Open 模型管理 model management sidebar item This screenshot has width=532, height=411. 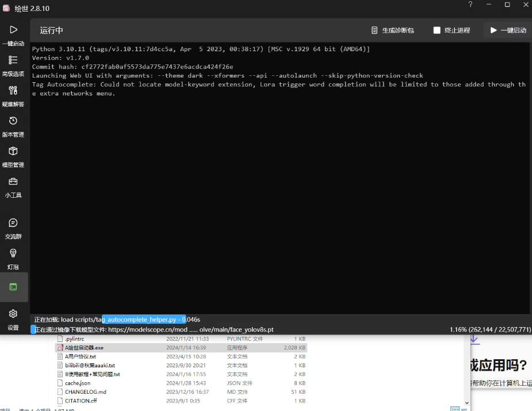pos(13,157)
